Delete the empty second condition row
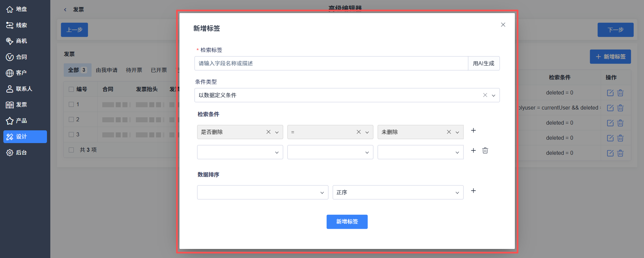Screen dimensions: 644x258 click(x=485, y=150)
